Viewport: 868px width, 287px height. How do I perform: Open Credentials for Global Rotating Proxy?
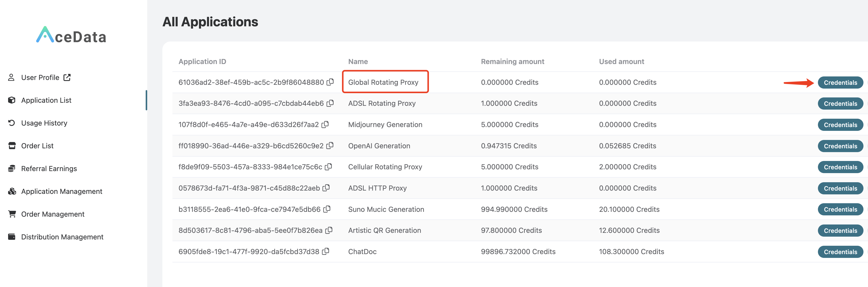coord(840,83)
